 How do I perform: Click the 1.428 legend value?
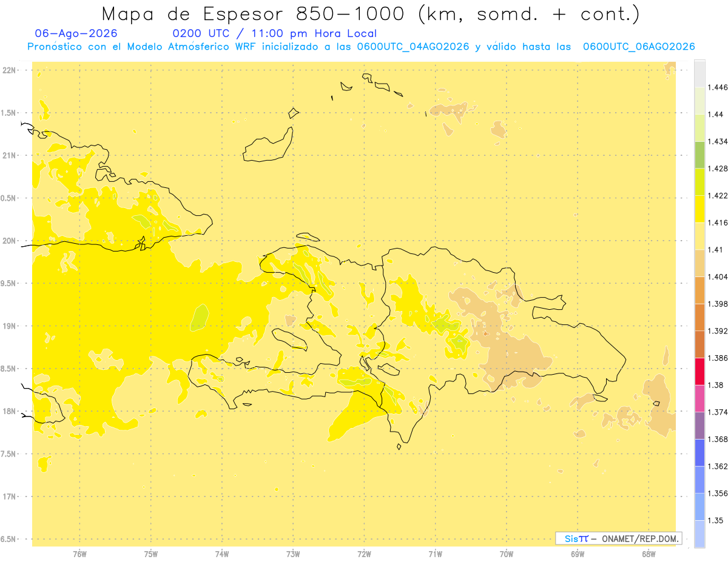click(x=718, y=169)
